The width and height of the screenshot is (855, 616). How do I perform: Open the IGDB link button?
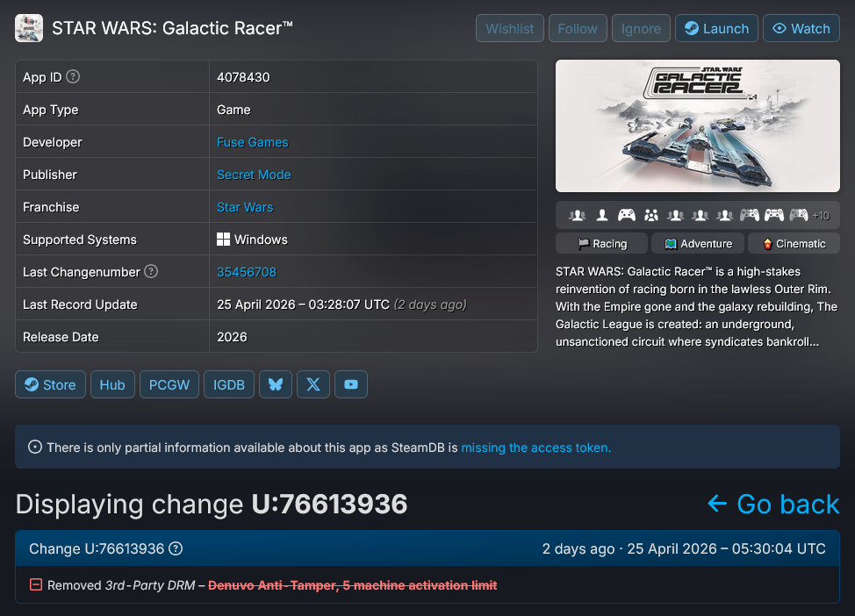229,385
